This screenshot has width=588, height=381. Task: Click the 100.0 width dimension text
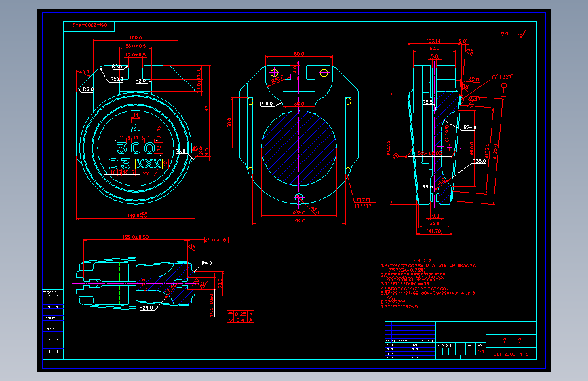tap(136, 37)
